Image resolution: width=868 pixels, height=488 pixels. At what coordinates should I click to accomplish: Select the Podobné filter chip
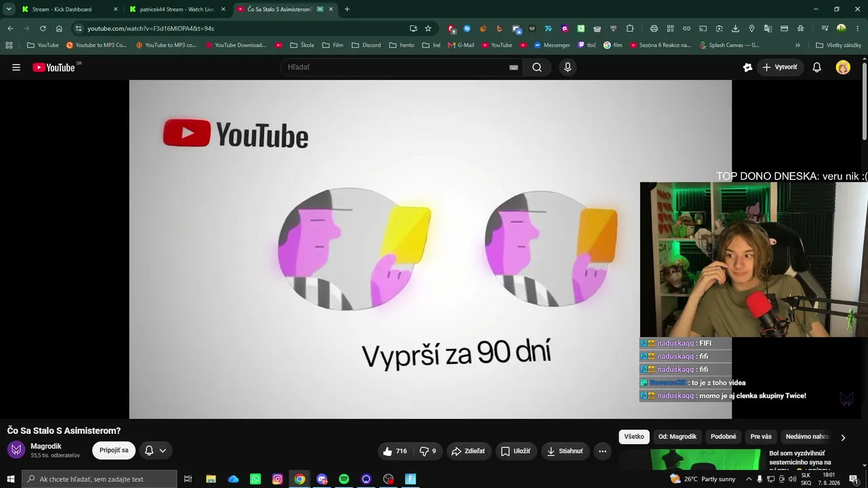[724, 437]
